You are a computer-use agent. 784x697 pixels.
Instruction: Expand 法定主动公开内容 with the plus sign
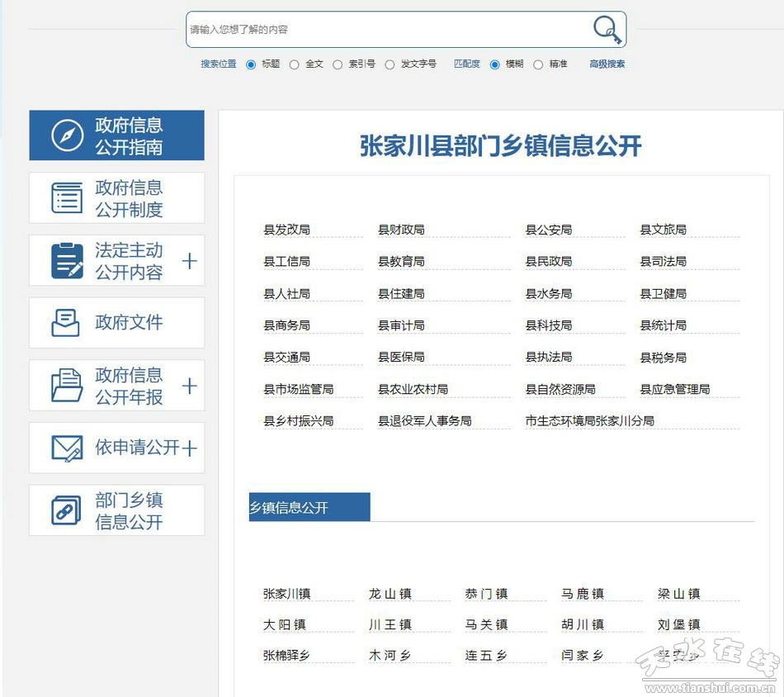(190, 262)
